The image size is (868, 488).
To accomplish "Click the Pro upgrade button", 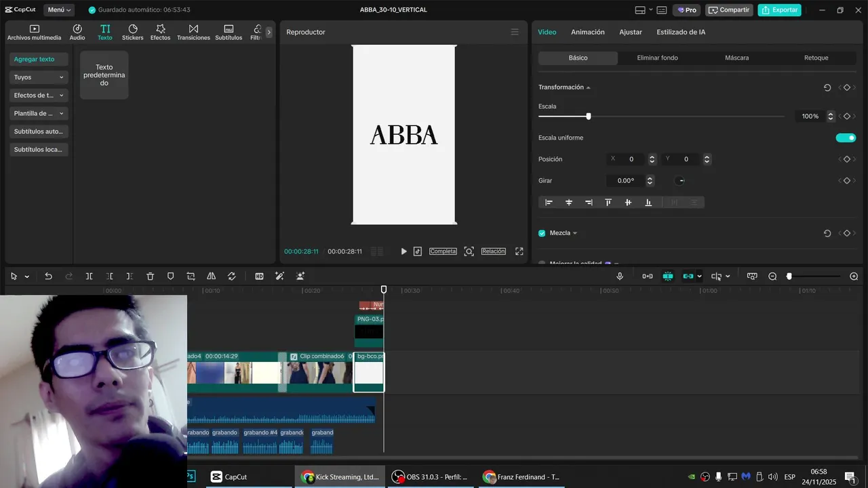I will [x=687, y=10].
